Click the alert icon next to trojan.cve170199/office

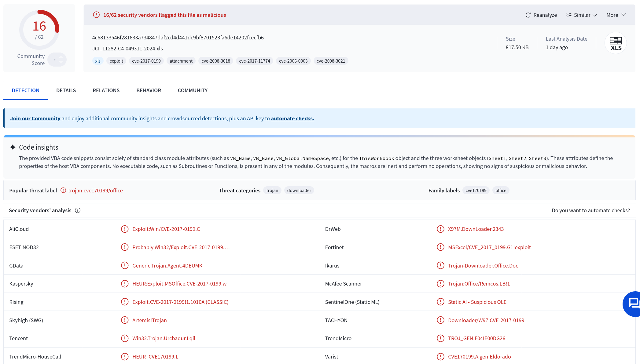[x=63, y=190]
